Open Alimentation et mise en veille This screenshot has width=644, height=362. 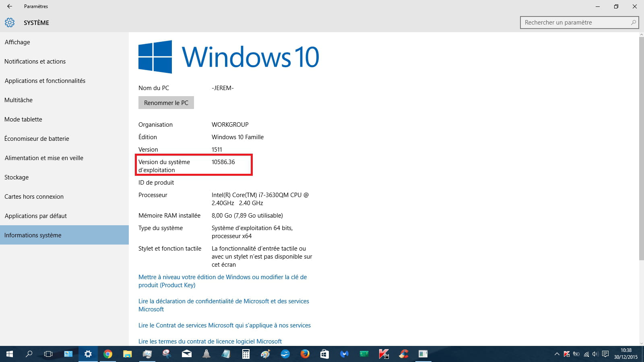click(64, 158)
